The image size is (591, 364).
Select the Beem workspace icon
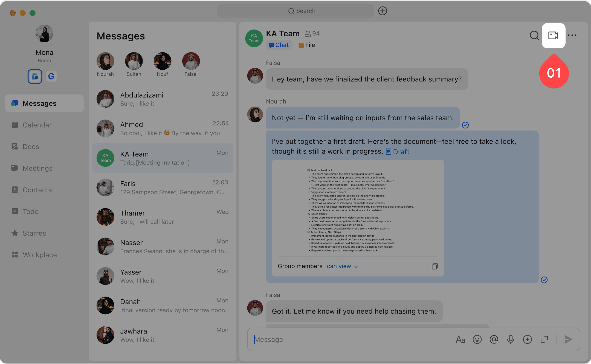pos(35,76)
